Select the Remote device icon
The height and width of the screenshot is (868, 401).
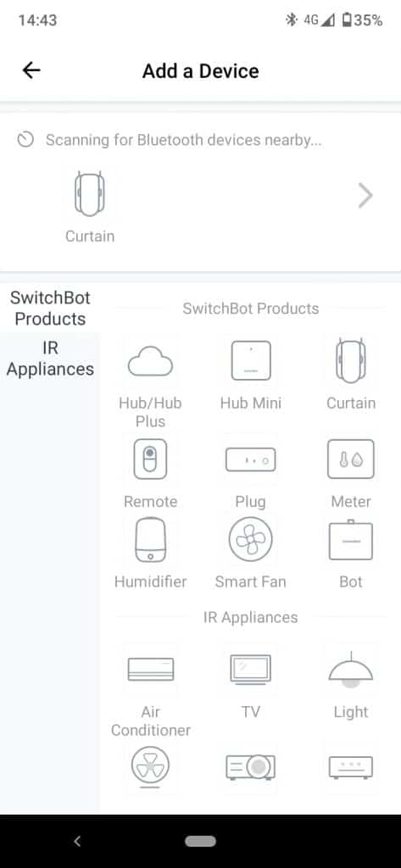[x=150, y=459]
